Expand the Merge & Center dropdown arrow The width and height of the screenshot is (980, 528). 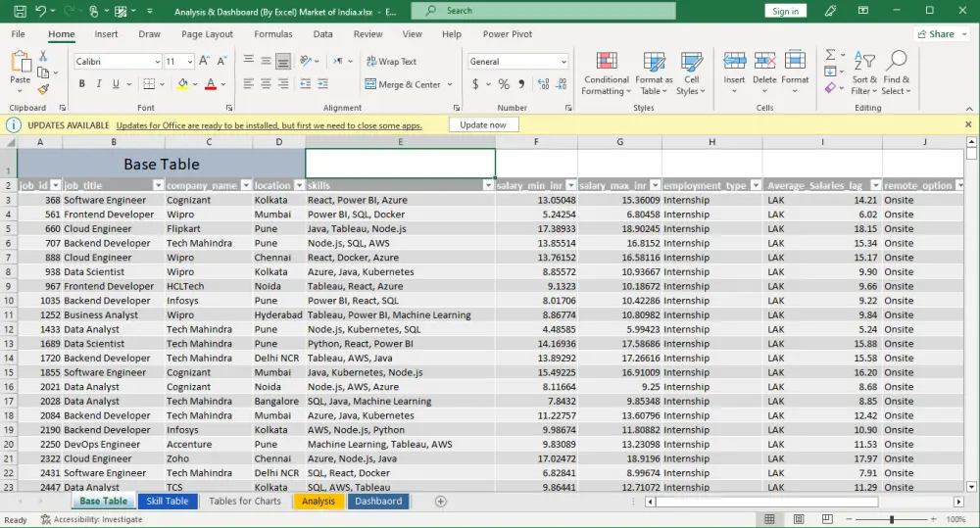click(450, 84)
